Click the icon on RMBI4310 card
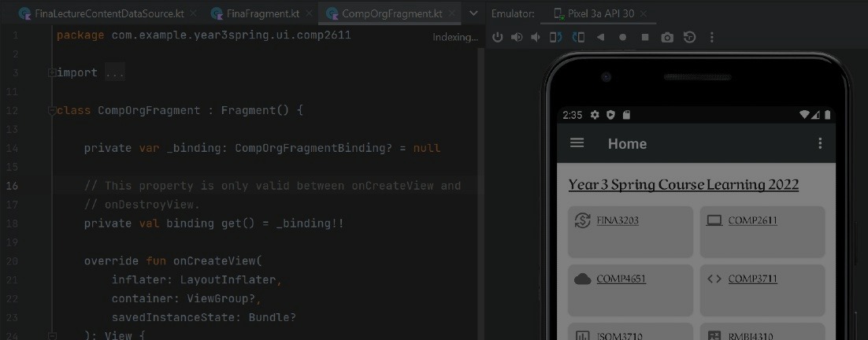Image resolution: width=868 pixels, height=340 pixels. (714, 335)
